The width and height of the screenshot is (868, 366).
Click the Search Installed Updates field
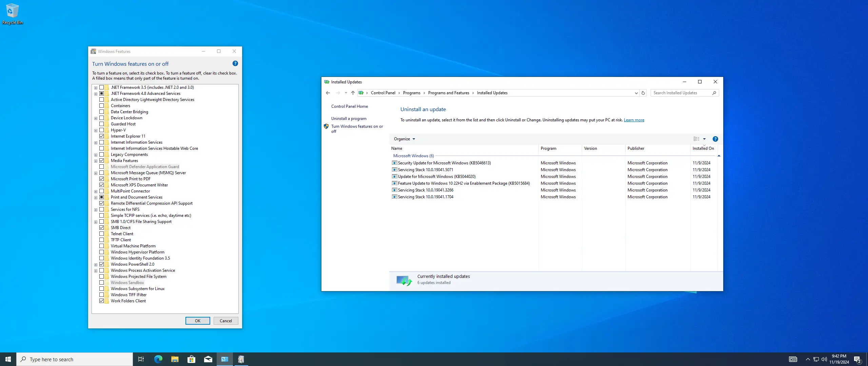(681, 93)
